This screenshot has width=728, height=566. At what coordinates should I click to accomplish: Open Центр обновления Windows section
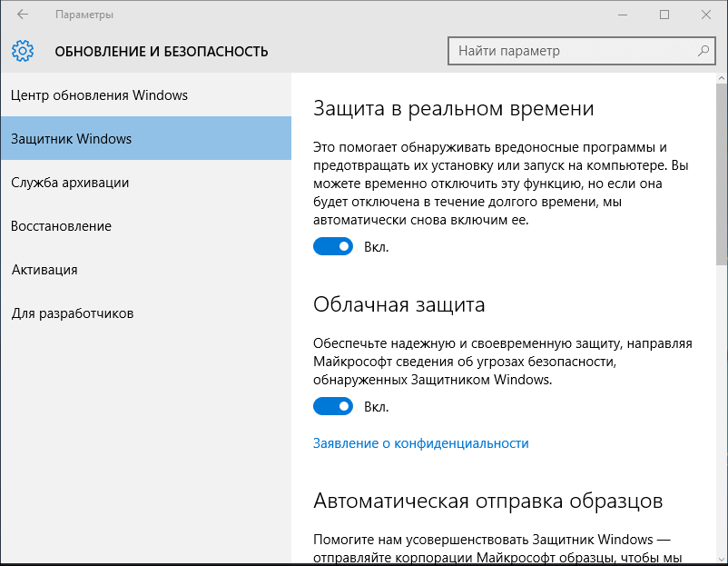(99, 95)
